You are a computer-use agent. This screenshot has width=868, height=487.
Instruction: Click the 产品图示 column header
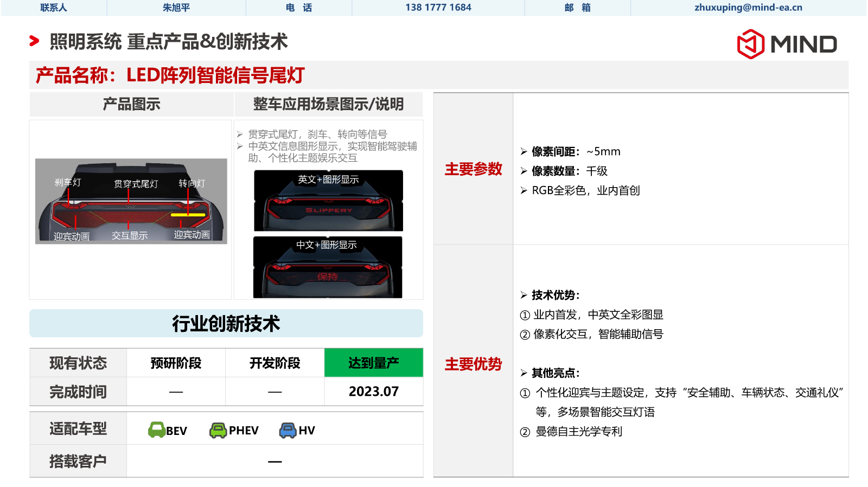pos(131,104)
